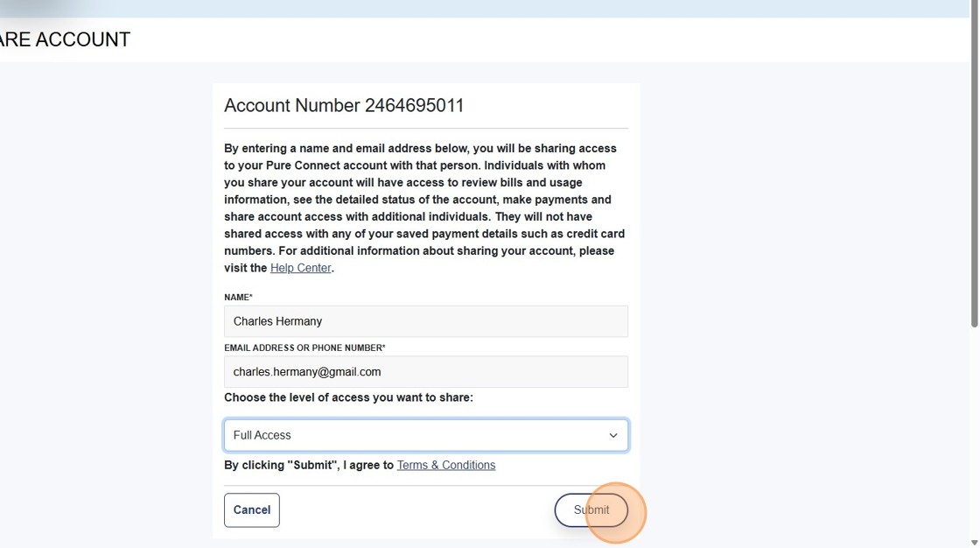Expand the access sharing options list
The width and height of the screenshot is (980, 548).
pyautogui.click(x=426, y=435)
